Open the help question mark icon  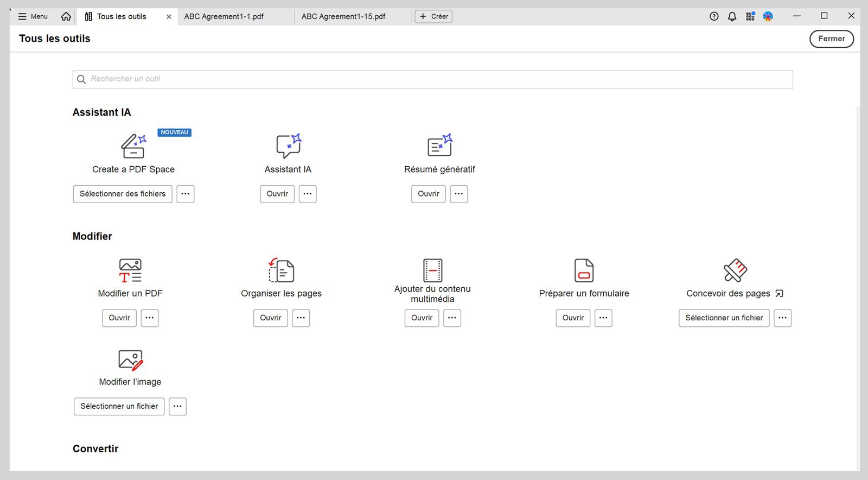click(714, 16)
